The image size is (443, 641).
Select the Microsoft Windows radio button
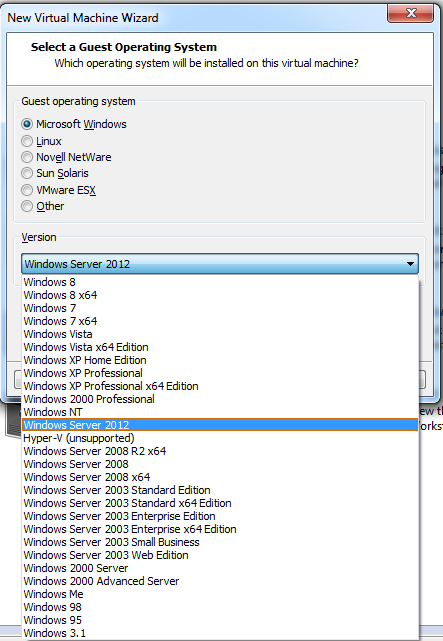pos(27,124)
